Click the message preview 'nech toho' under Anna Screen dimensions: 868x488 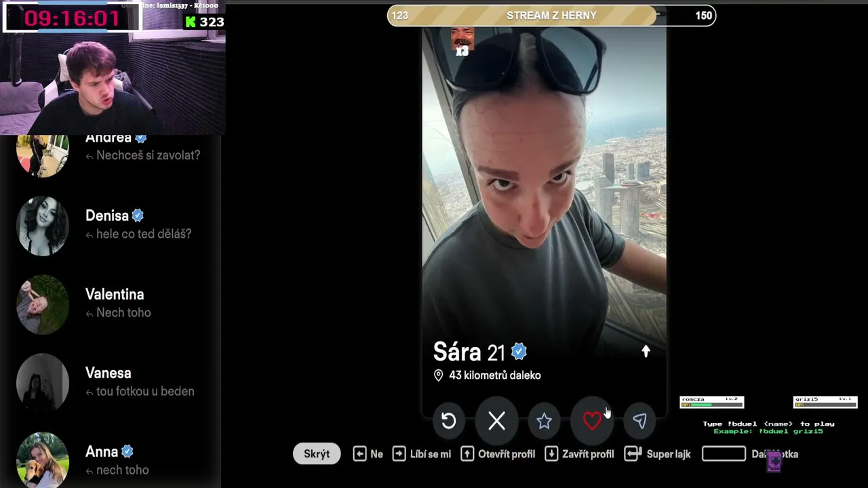(x=122, y=470)
